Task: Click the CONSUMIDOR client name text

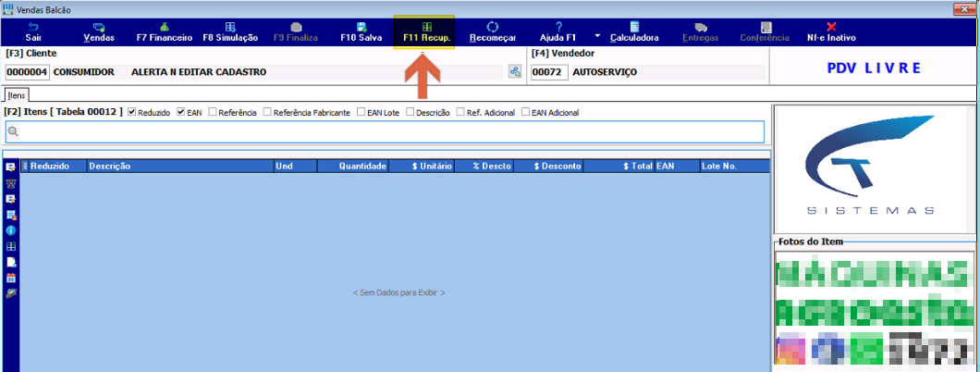Action: [84, 72]
